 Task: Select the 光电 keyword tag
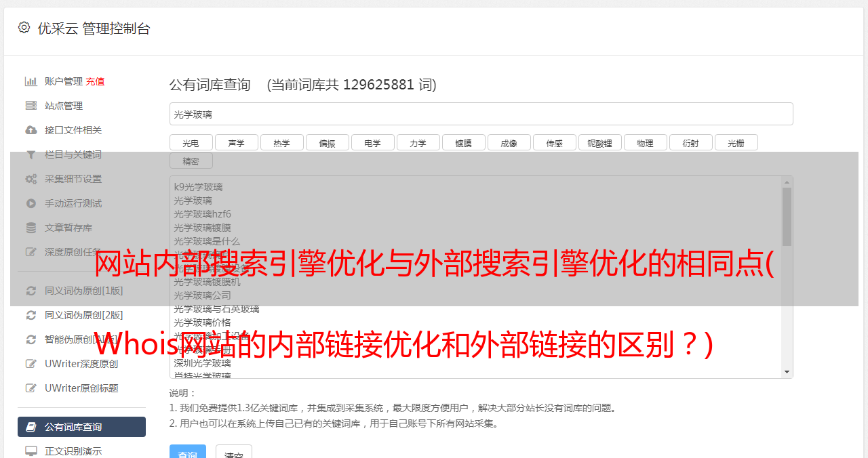[191, 142]
